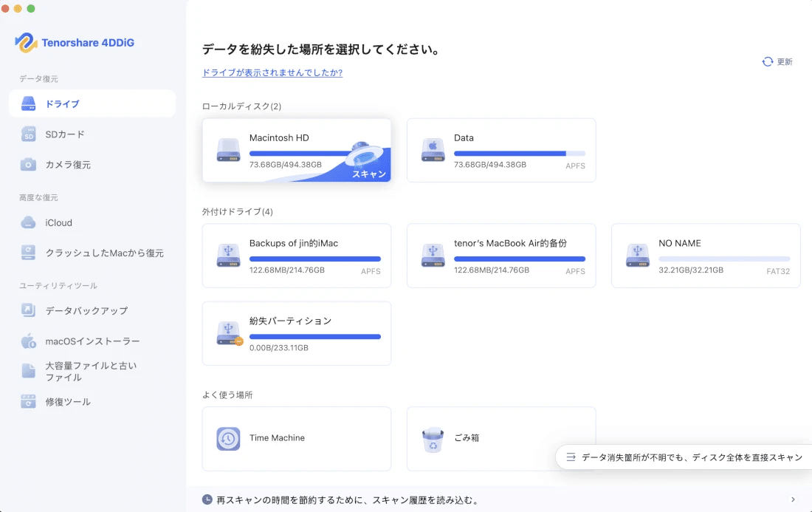Image resolution: width=812 pixels, height=512 pixels.
Task: Click the Tenorshare 4DDiG logo
Action: tap(76, 42)
